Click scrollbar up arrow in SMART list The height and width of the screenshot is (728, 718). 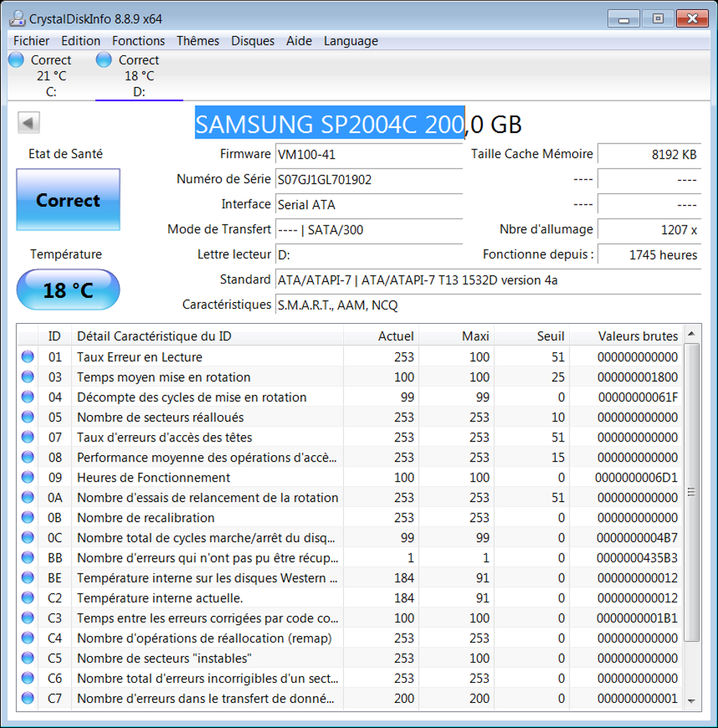coord(691,334)
